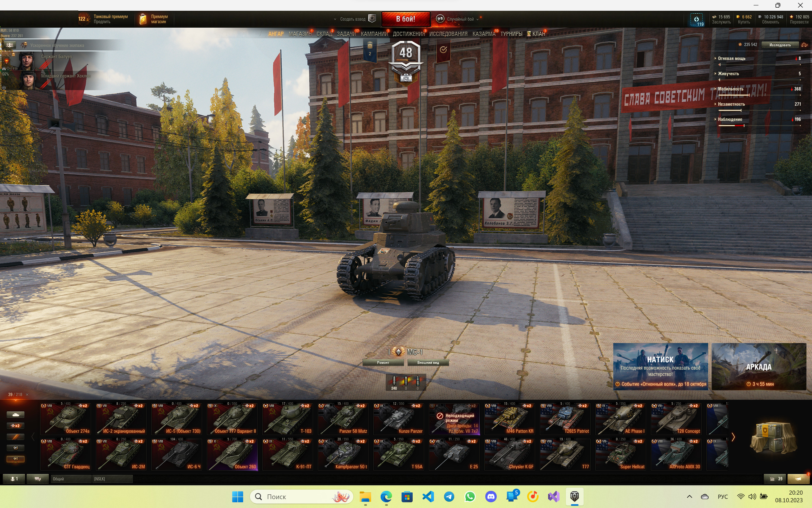
Task: Click the notification center button at bottom right
Action: [798, 479]
